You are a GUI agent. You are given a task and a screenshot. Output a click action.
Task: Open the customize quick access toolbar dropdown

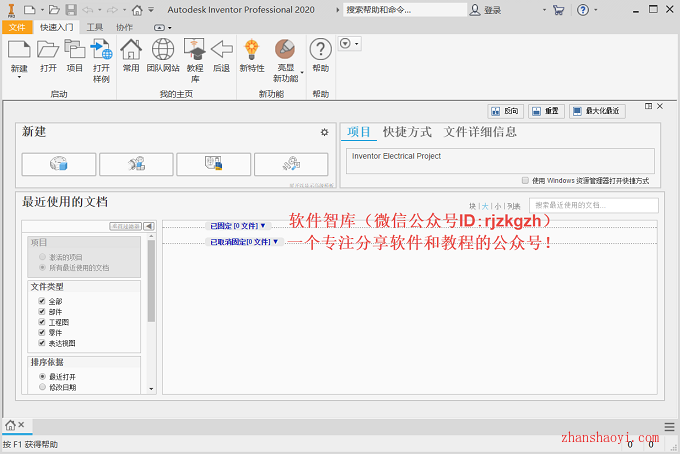coord(151,10)
